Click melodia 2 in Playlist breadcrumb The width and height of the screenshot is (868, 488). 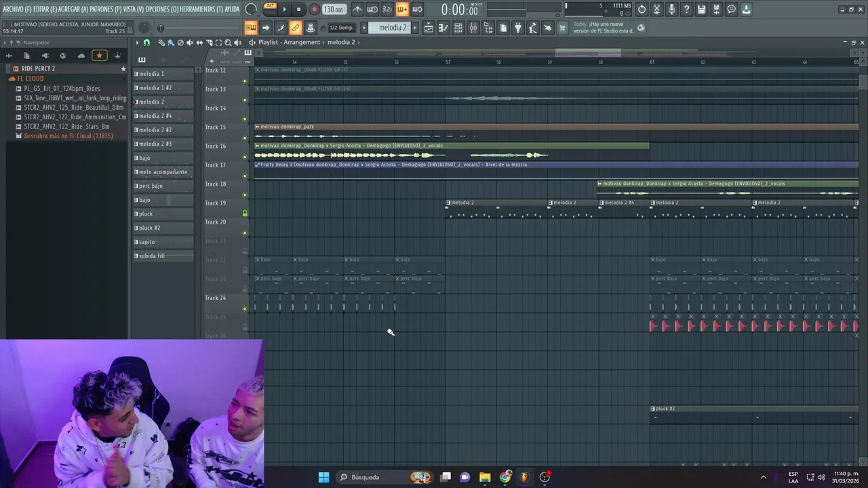[341, 42]
